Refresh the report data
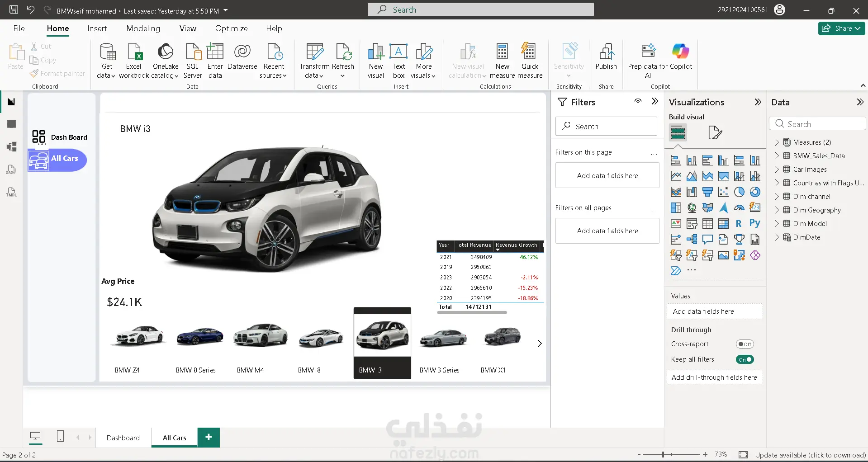This screenshot has height=462, width=868. [x=343, y=61]
